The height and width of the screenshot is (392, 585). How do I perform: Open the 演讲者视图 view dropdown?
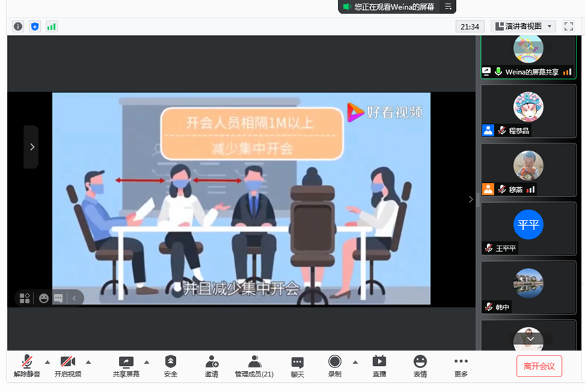pos(524,26)
